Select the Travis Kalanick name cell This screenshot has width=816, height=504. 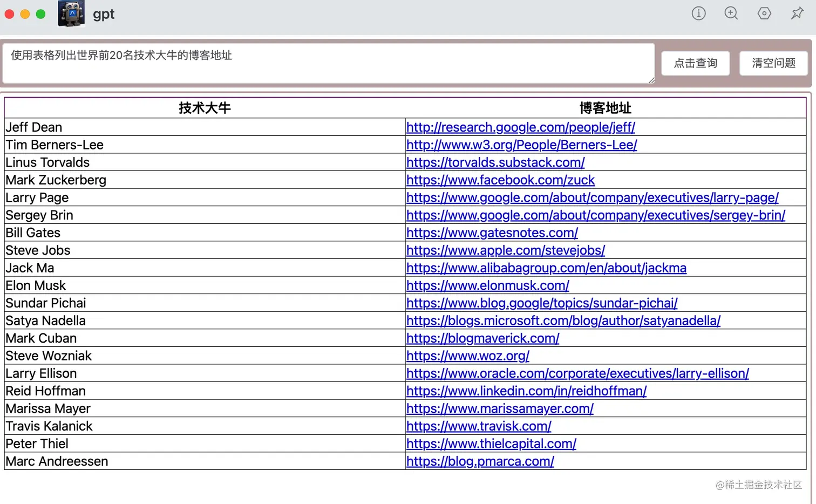pyautogui.click(x=205, y=426)
